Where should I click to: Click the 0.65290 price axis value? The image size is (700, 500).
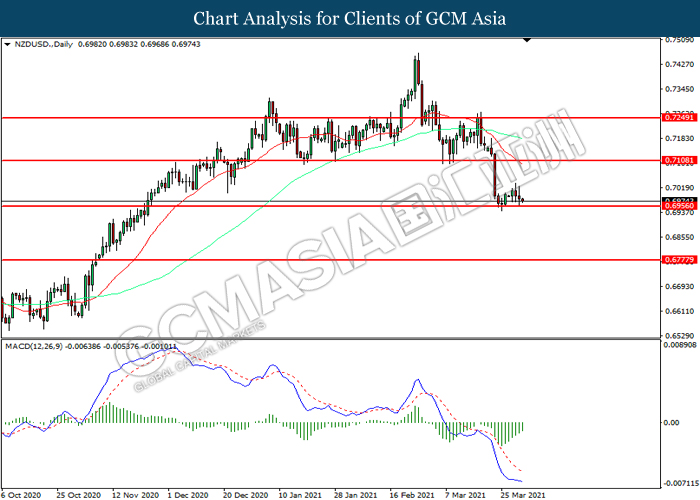pyautogui.click(x=679, y=336)
